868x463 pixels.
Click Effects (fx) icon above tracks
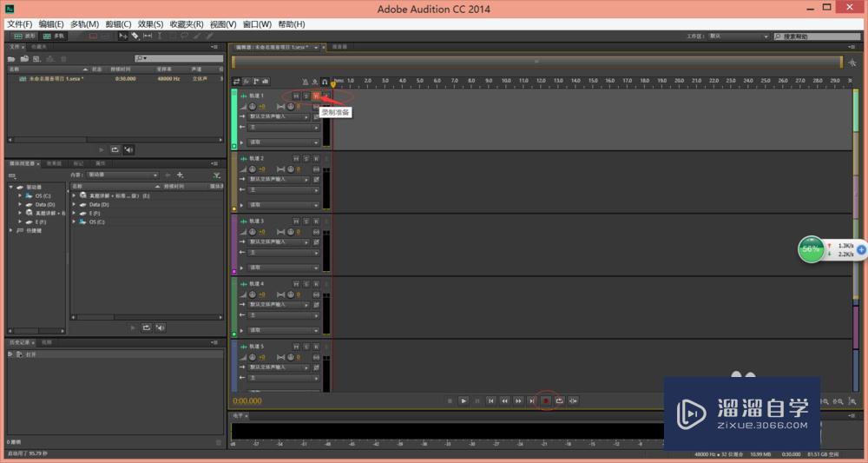(x=247, y=82)
